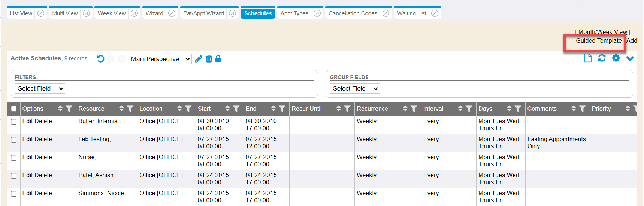Check the box for Patel, Ashish row
644x206 pixels.
point(14,176)
